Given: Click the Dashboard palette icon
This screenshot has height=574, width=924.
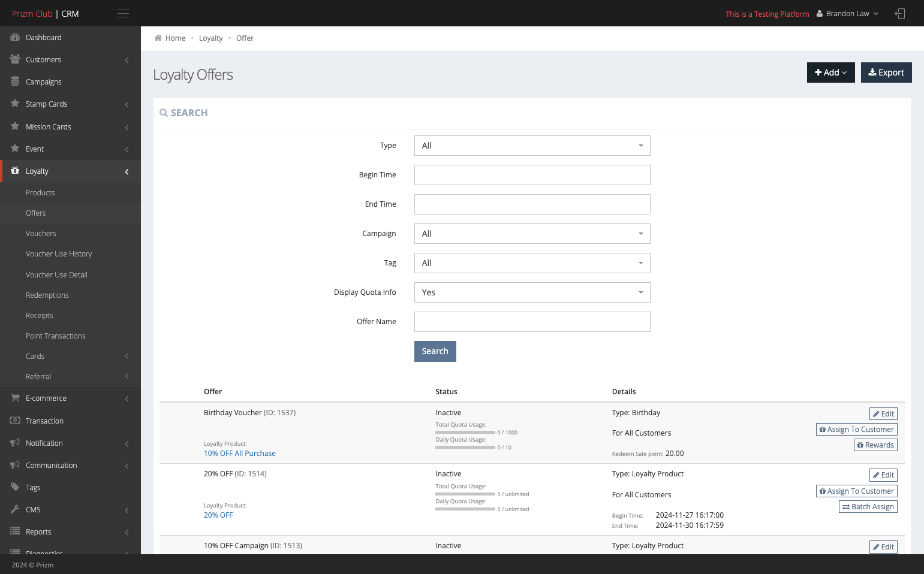Looking at the screenshot, I should point(15,37).
